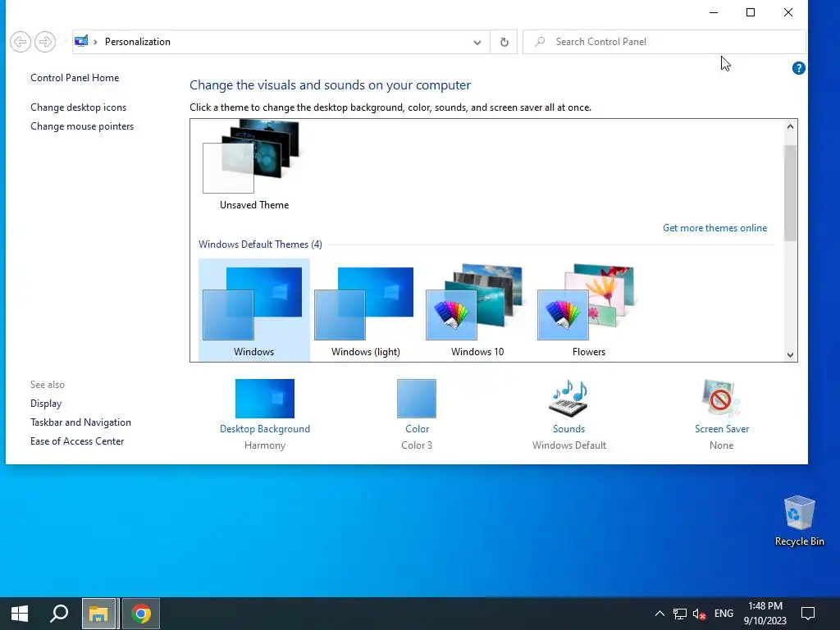
Task: Click the themes list scroll down arrow
Action: coord(790,354)
